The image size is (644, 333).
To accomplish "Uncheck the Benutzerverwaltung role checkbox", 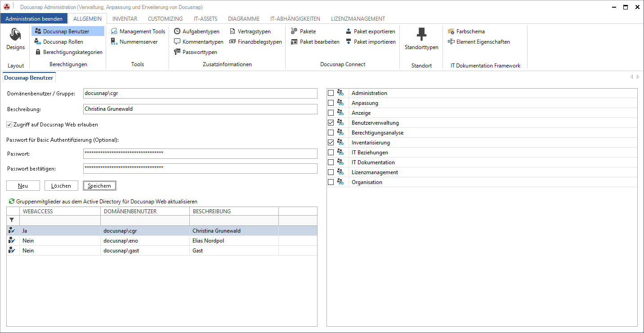I will click(x=331, y=123).
